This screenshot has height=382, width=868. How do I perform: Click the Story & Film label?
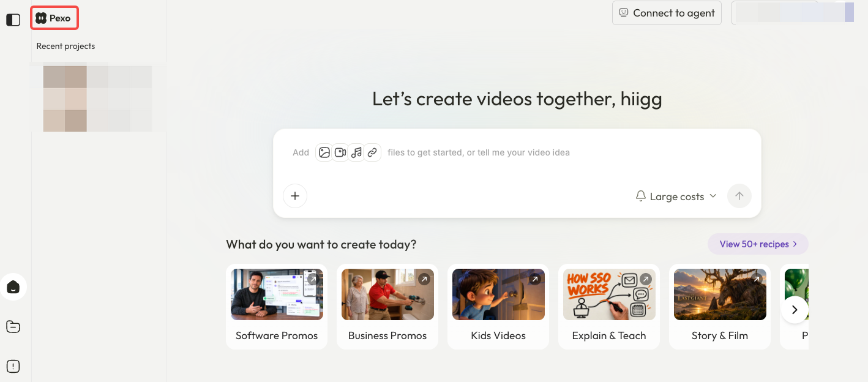(720, 335)
